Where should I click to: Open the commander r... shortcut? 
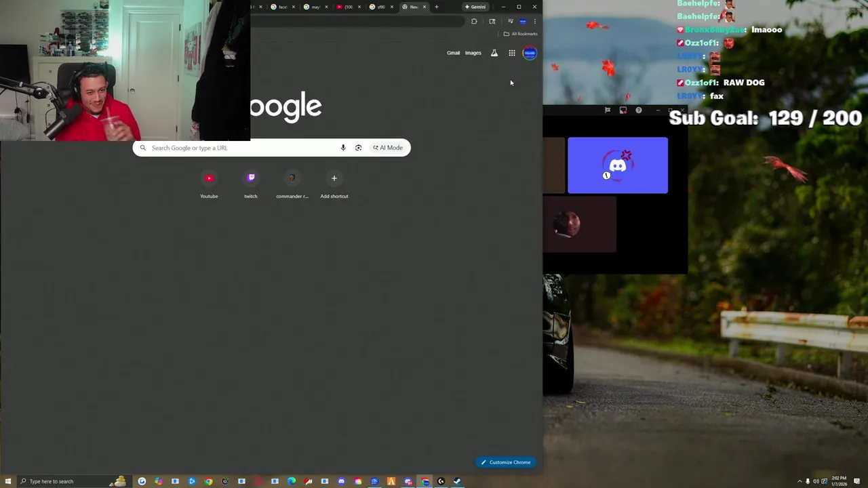tap(292, 184)
